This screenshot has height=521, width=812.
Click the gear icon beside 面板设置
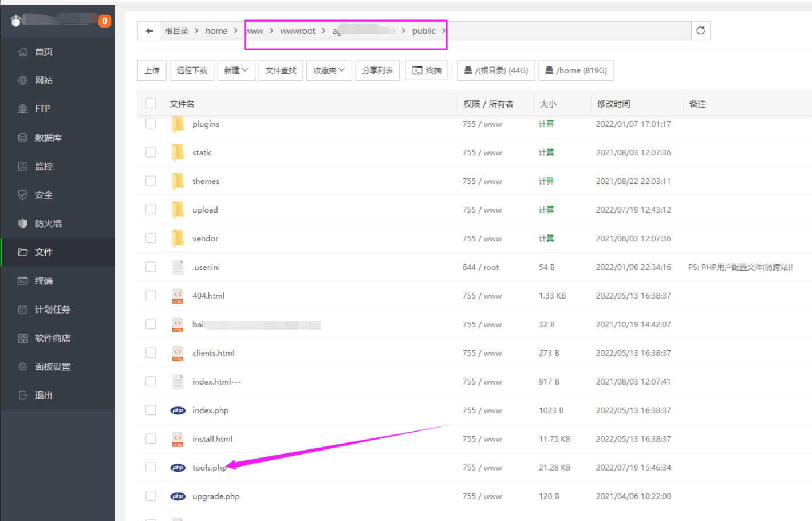23,367
